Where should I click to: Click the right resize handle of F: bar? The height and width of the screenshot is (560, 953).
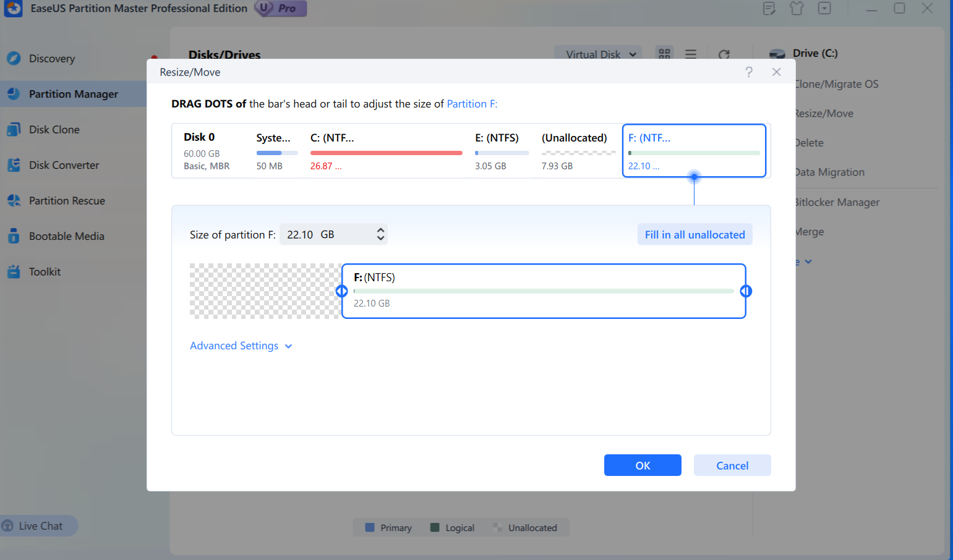point(746,291)
